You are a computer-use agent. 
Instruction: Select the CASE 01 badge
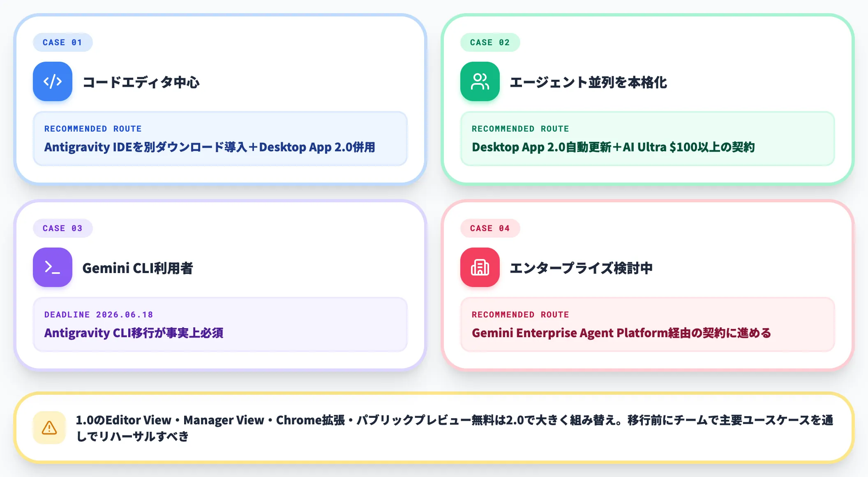tap(62, 42)
